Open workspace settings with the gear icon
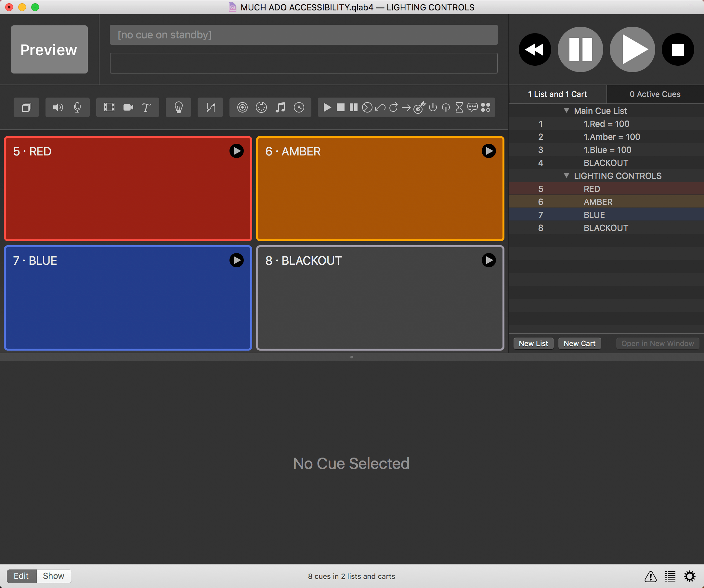 point(690,576)
